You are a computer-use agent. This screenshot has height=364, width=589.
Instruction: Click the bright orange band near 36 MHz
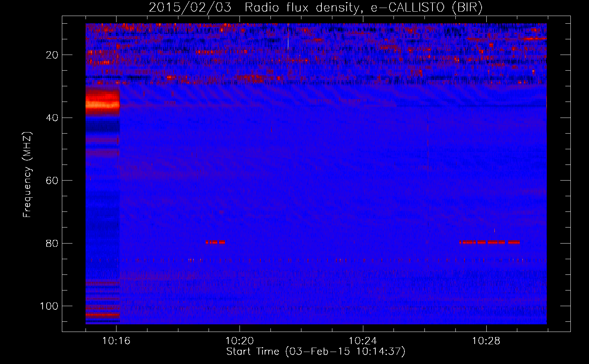tap(103, 104)
